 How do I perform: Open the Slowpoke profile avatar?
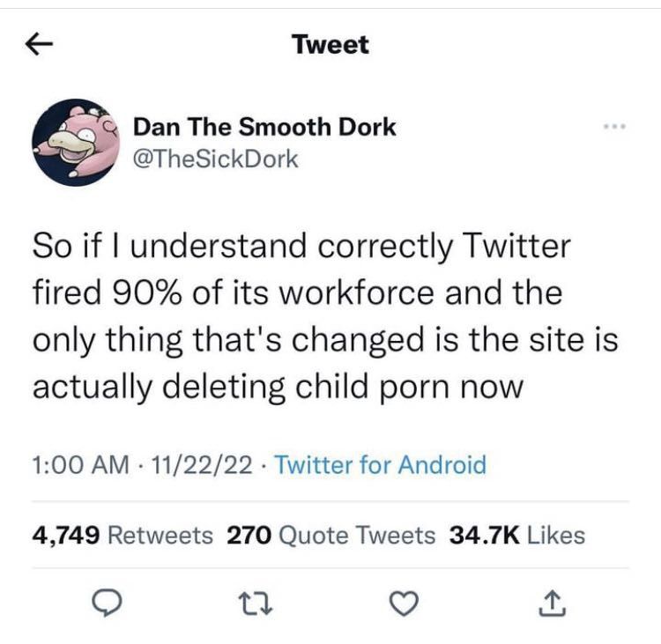coord(76,141)
